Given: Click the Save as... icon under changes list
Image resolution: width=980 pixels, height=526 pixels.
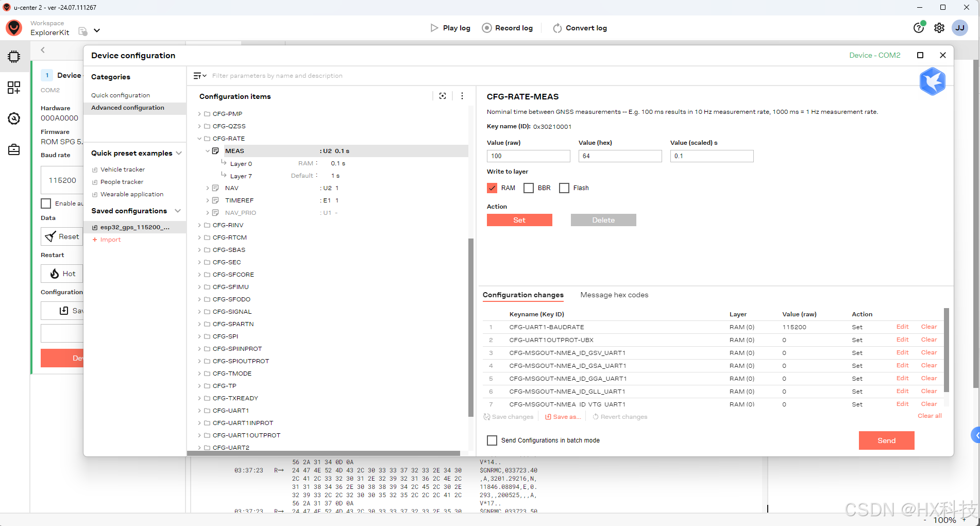Looking at the screenshot, I should click(548, 417).
